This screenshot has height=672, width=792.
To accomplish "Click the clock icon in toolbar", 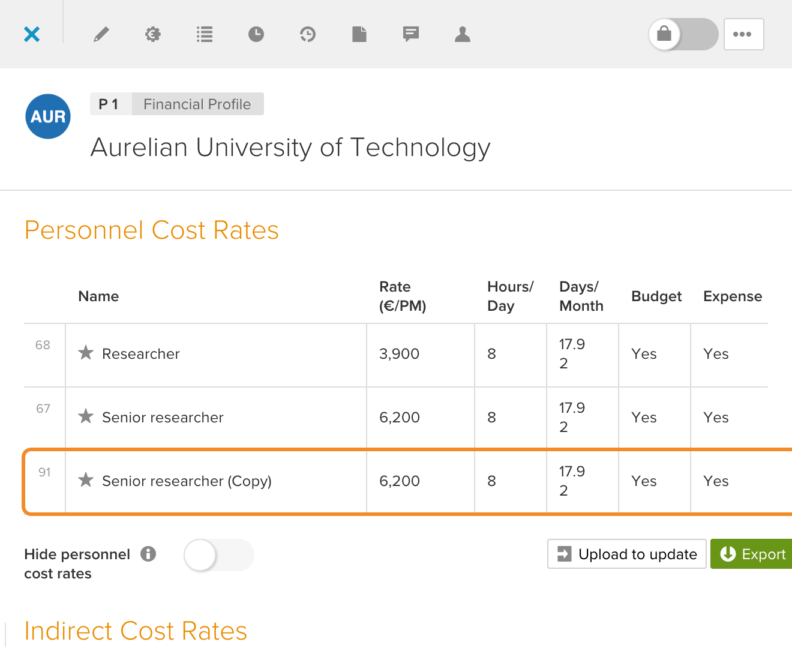I will click(x=256, y=34).
